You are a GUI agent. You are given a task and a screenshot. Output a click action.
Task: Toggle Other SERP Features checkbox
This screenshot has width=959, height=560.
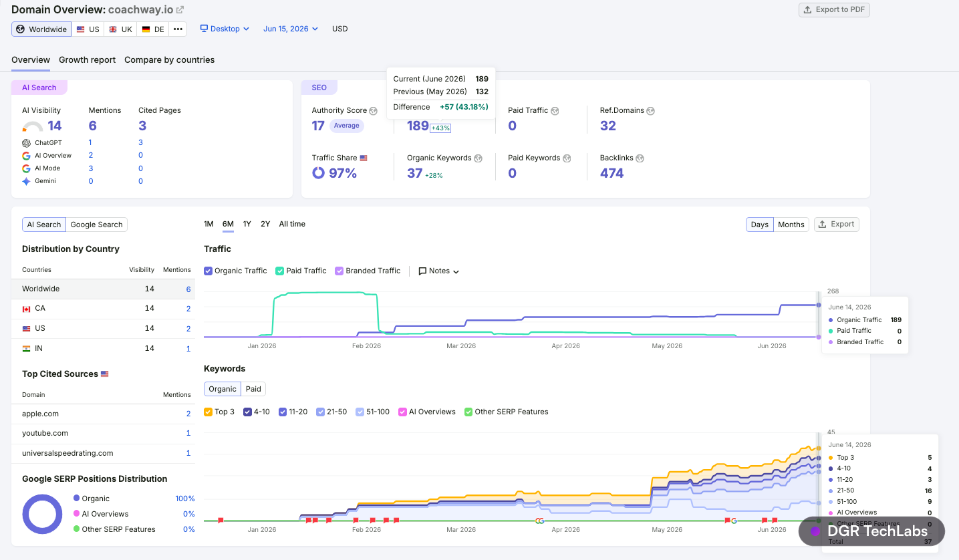coord(468,412)
